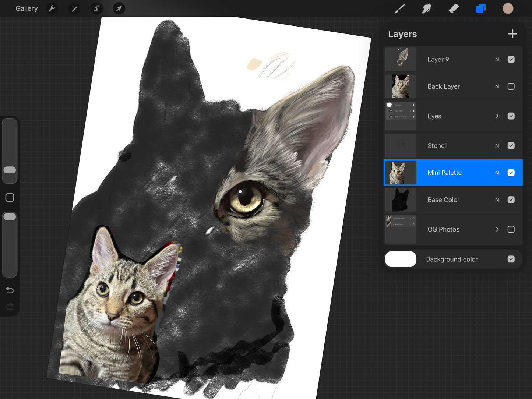Select the 'Base Color' layer name

443,200
